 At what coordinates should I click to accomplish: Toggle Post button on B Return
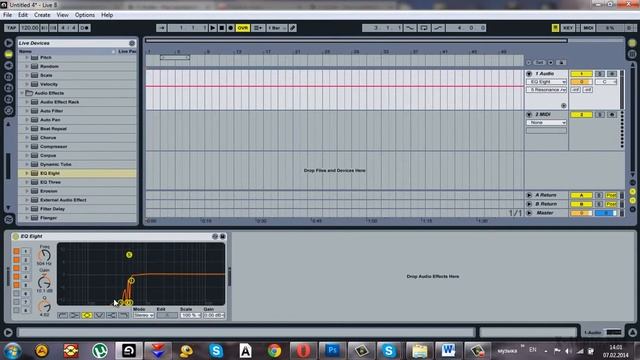click(x=611, y=204)
